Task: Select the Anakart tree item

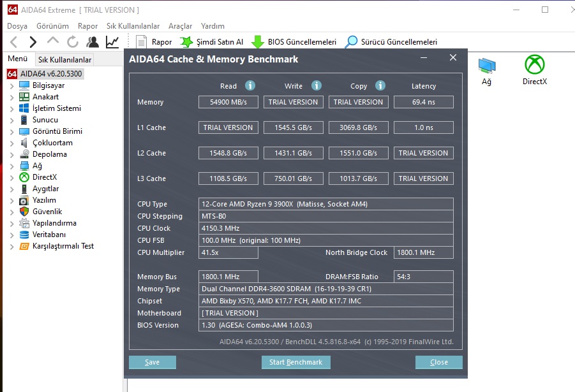Action: 45,97
